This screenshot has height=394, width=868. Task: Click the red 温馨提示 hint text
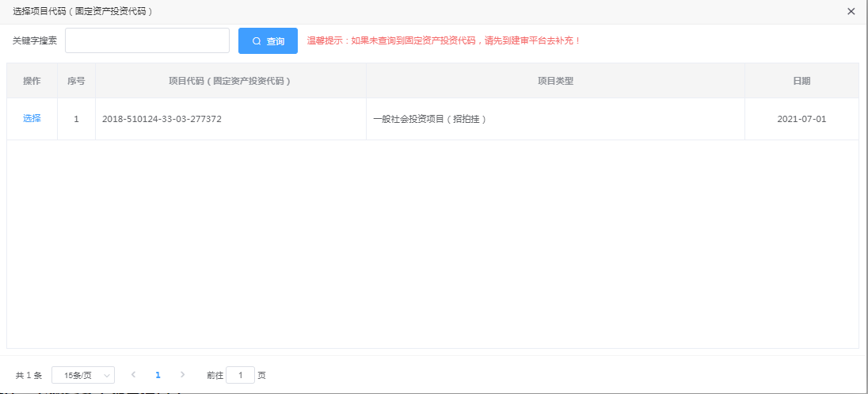[x=444, y=40]
